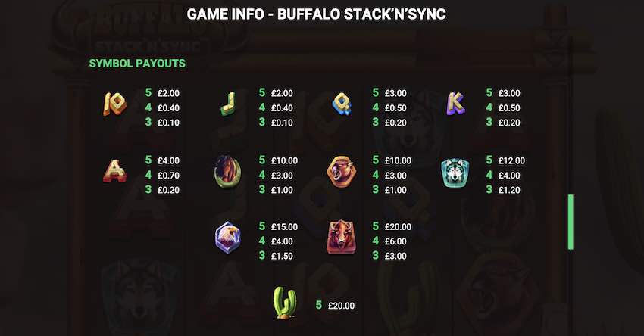Image resolution: width=644 pixels, height=336 pixels.
Task: Click the eagle £15.00 payout value
Action: [x=284, y=226]
